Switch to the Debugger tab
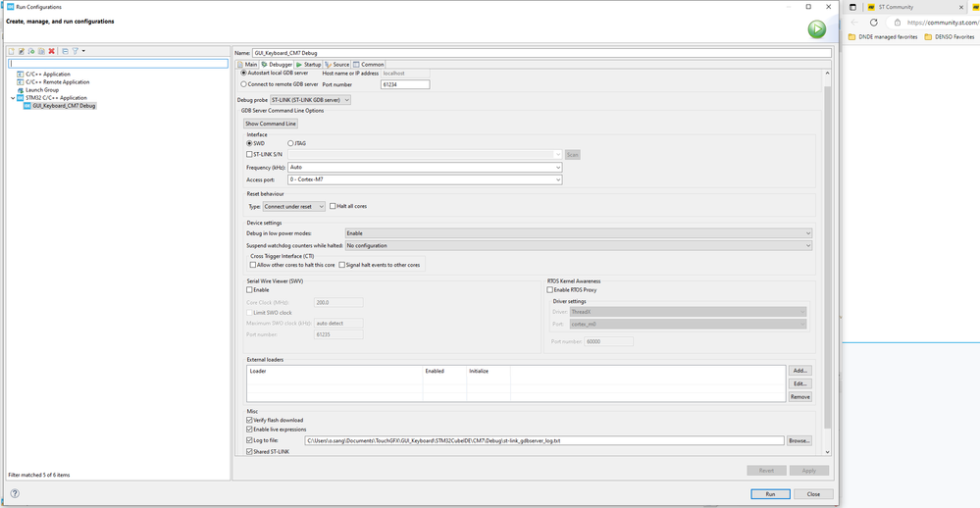Image resolution: width=980 pixels, height=508 pixels. (277, 65)
